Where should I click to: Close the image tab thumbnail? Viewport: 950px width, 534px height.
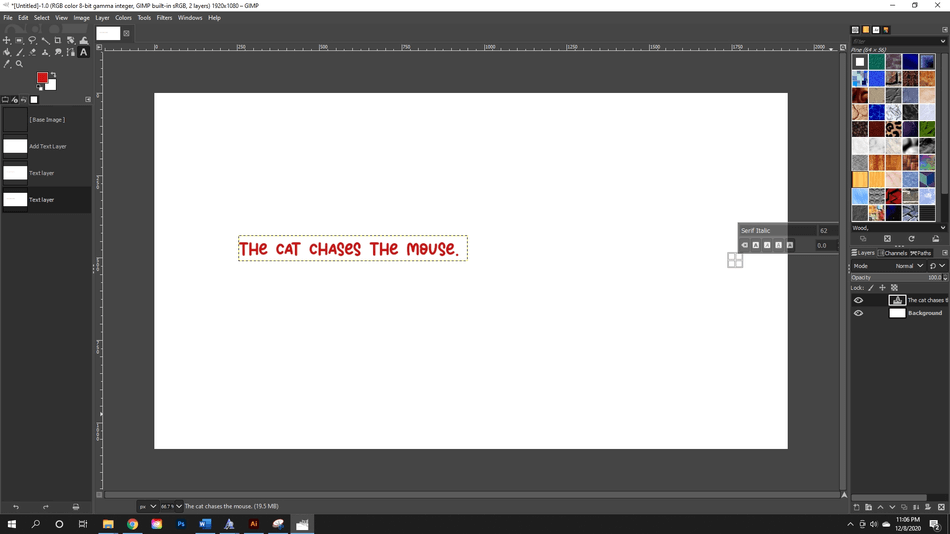[126, 33]
